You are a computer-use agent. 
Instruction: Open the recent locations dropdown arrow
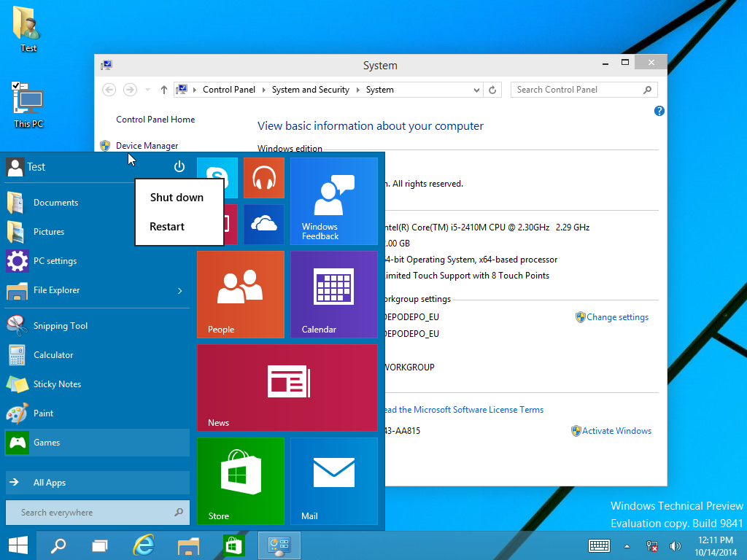148,90
